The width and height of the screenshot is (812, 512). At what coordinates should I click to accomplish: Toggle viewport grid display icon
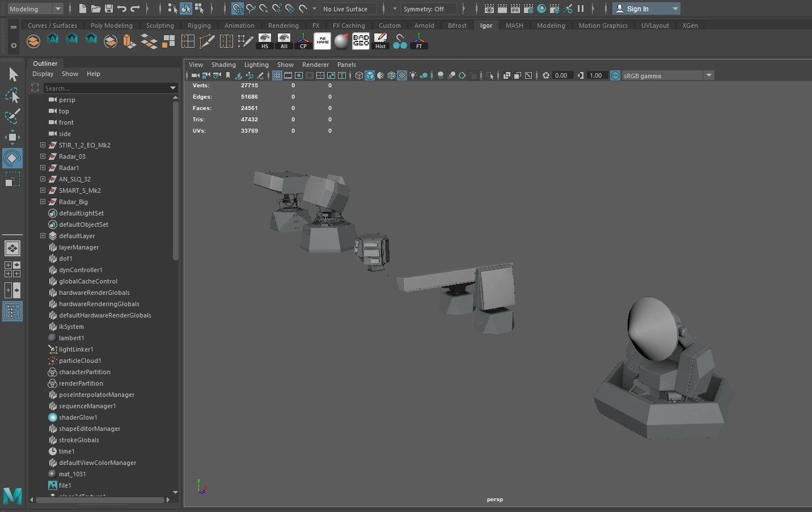(x=277, y=75)
